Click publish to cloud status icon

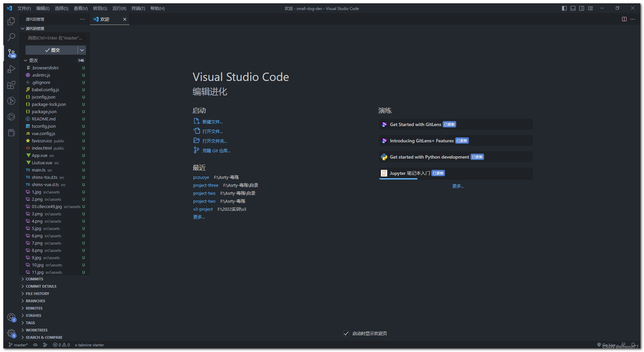[35, 345]
